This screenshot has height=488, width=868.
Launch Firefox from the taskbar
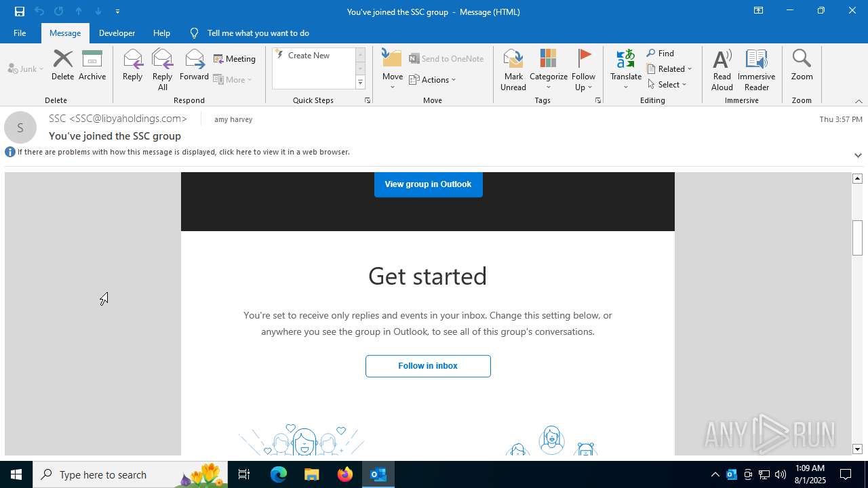tap(345, 474)
